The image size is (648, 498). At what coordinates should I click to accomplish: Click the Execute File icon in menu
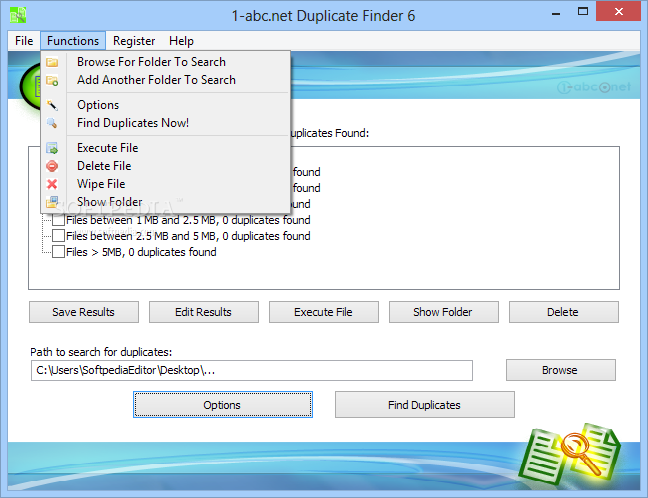(52, 148)
